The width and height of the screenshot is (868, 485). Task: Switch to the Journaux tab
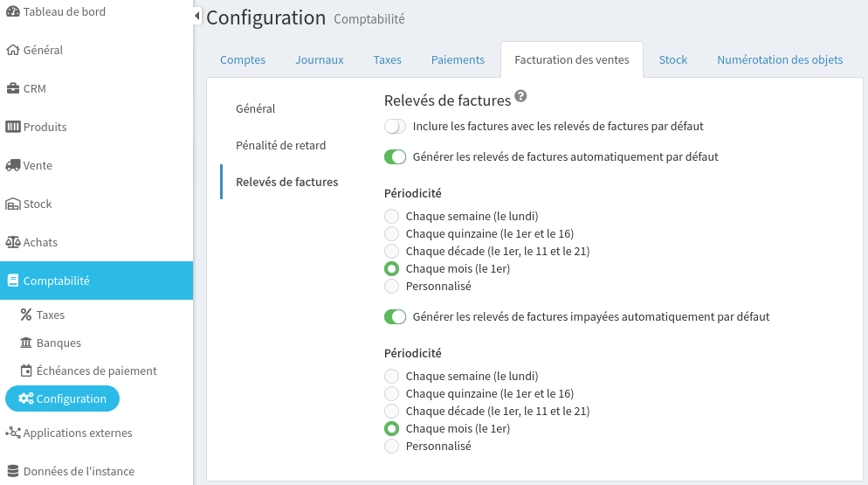tap(319, 60)
